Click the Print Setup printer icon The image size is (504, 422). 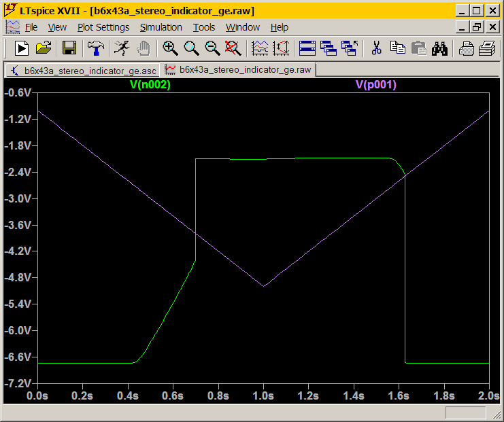[x=466, y=48]
